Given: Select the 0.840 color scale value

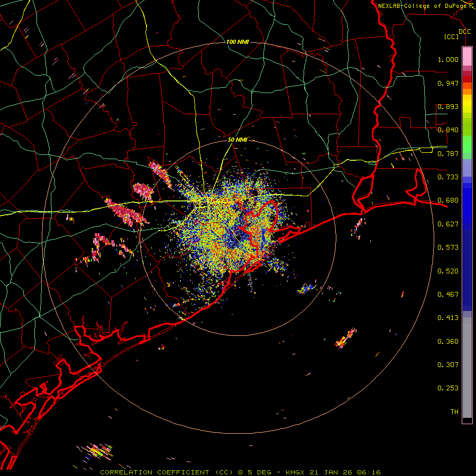Looking at the screenshot, I should pos(448,130).
